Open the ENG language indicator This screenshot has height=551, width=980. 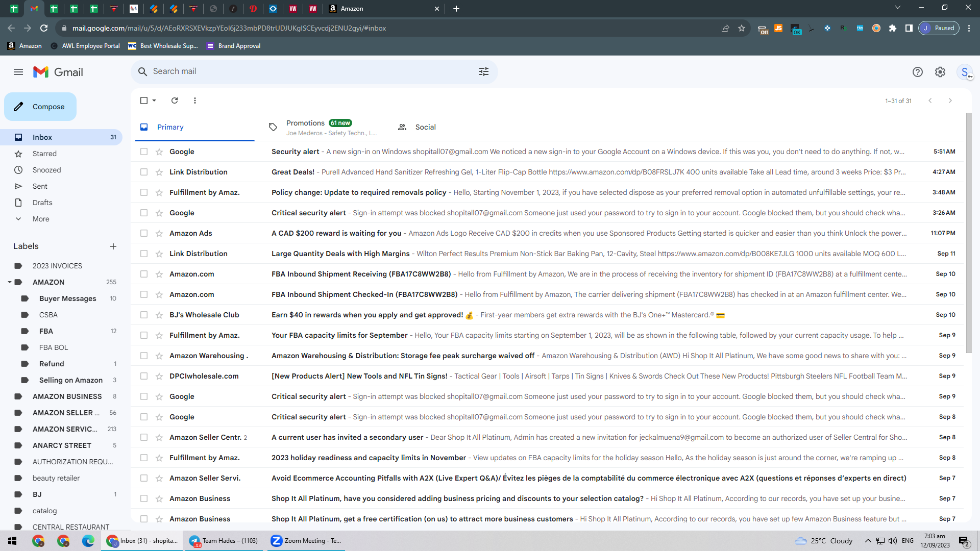click(x=908, y=541)
